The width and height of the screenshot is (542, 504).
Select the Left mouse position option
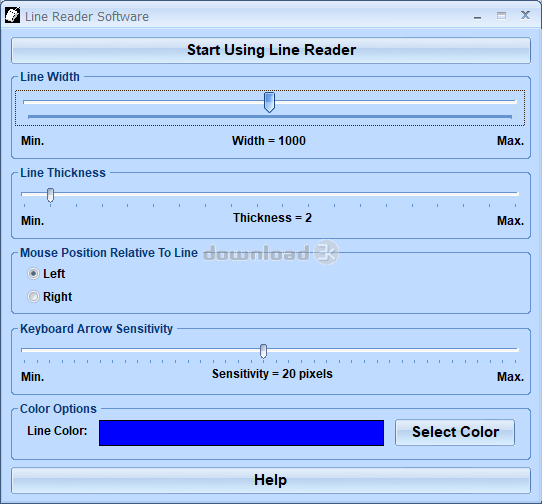click(46, 274)
